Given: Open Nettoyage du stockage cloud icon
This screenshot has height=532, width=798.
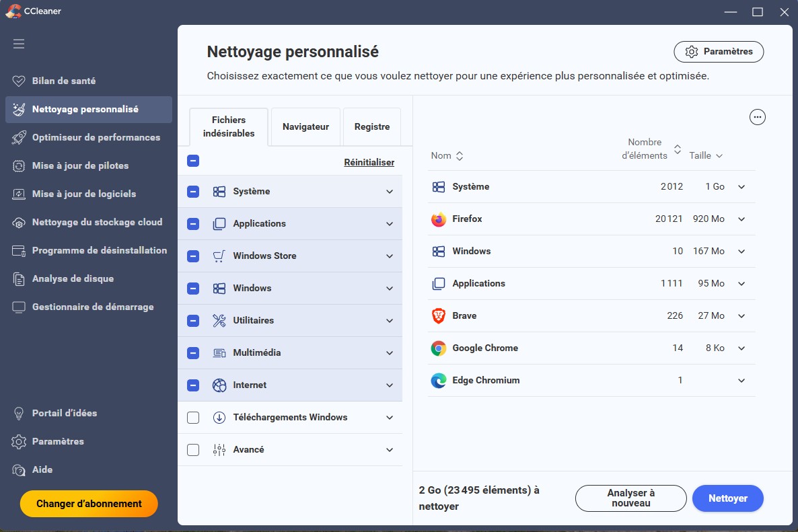Looking at the screenshot, I should point(19,222).
